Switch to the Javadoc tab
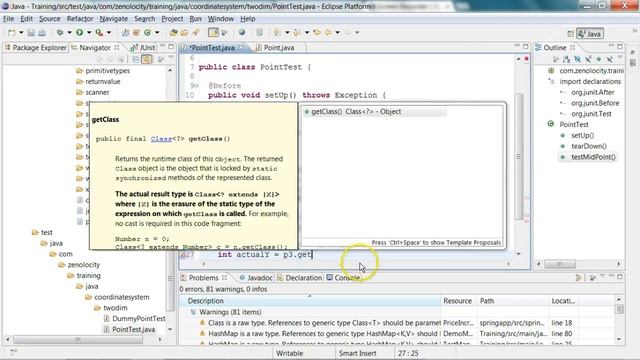Screen dimensions: 640x360 [x=256, y=278]
